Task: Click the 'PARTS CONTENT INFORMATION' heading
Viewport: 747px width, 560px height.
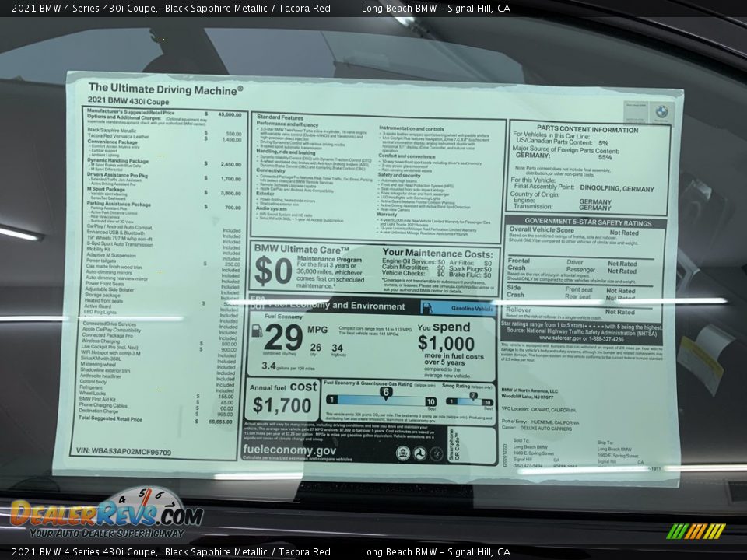Action: [587, 130]
